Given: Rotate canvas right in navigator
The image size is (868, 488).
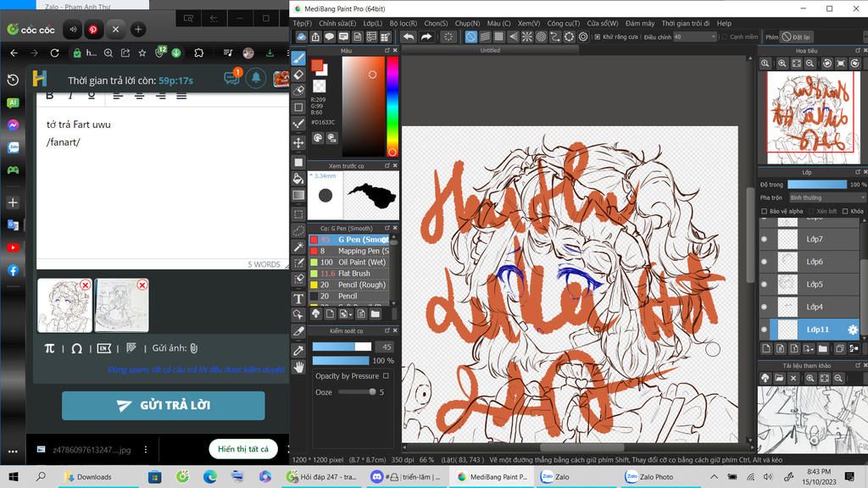Looking at the screenshot, I should click(855, 64).
